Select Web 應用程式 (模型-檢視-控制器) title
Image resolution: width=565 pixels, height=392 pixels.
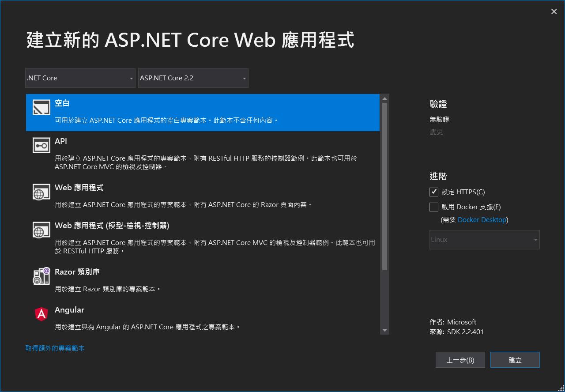point(112,226)
